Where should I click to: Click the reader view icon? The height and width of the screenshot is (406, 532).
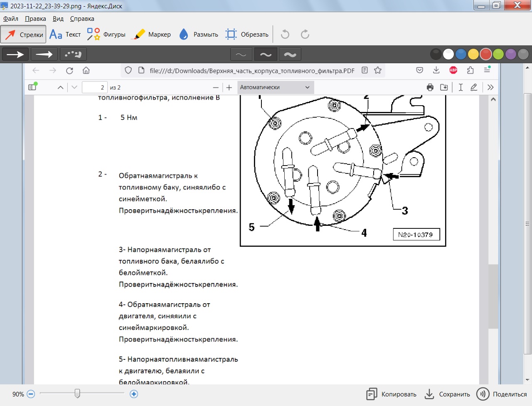365,70
